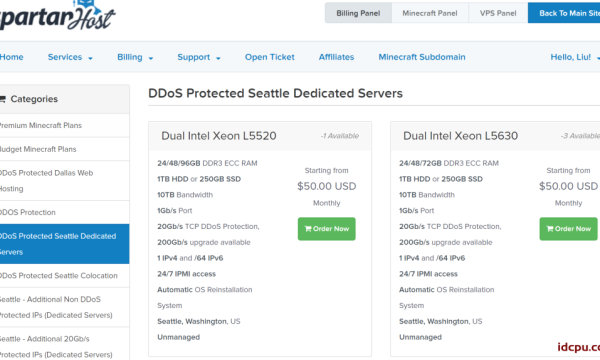This screenshot has height=360, width=600.
Task: Select Budget Minecraft Plans category
Action: (x=64, y=149)
